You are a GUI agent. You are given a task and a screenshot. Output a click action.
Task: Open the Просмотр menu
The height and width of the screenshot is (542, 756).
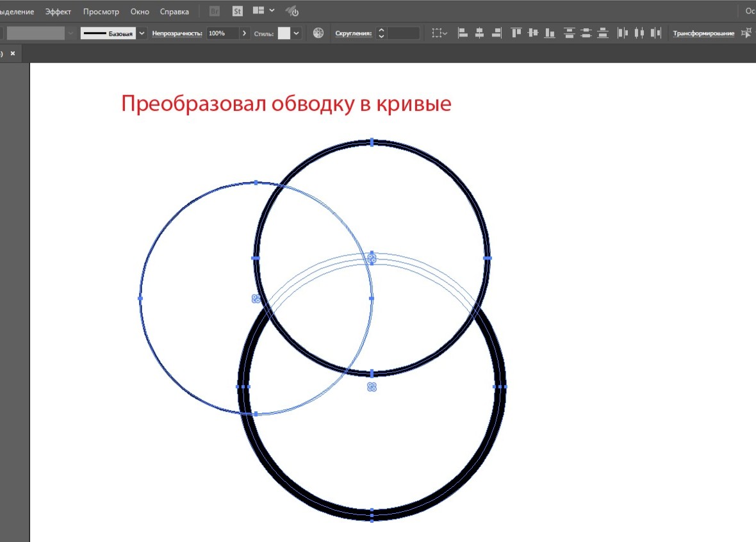coord(101,12)
